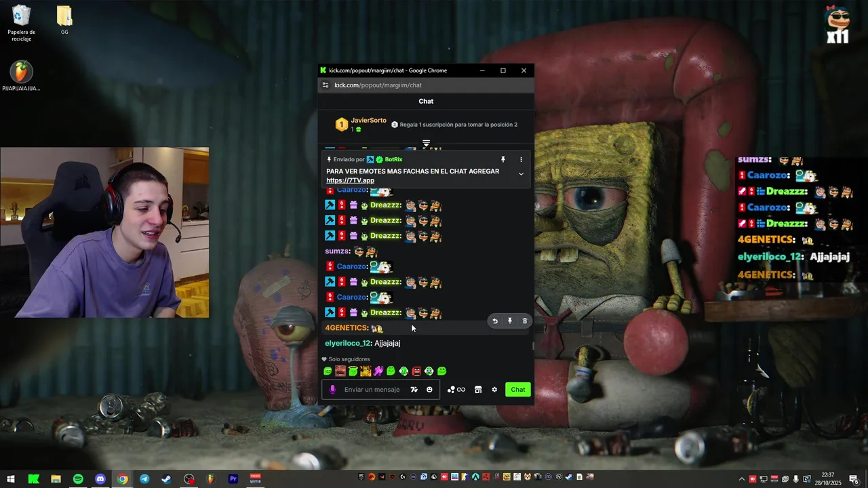Open Kick app in taskbar
The height and width of the screenshot is (488, 868).
34,479
